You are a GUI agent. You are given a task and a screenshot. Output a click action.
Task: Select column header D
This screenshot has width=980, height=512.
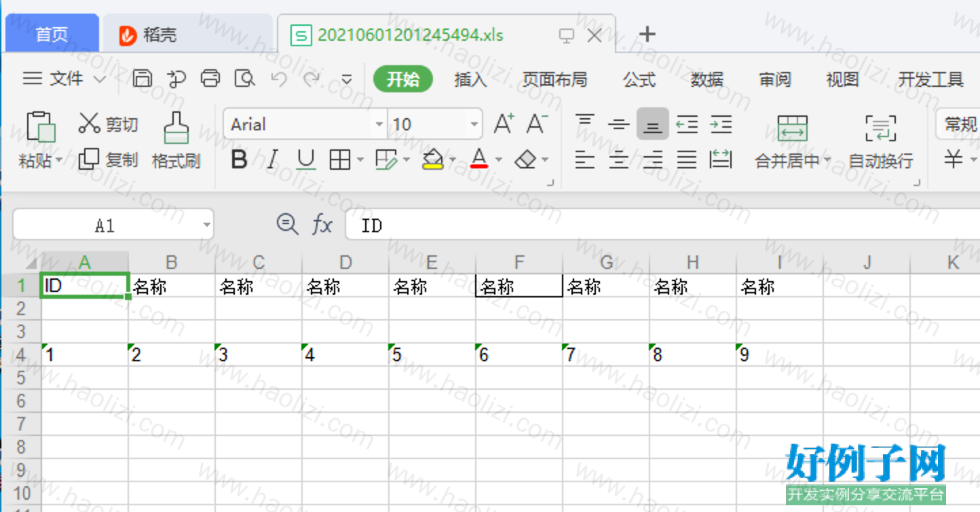coord(345,262)
